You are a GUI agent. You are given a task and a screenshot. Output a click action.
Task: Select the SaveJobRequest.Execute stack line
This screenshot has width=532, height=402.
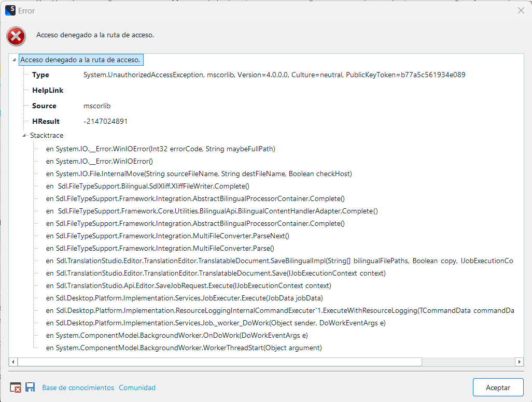(x=189, y=286)
